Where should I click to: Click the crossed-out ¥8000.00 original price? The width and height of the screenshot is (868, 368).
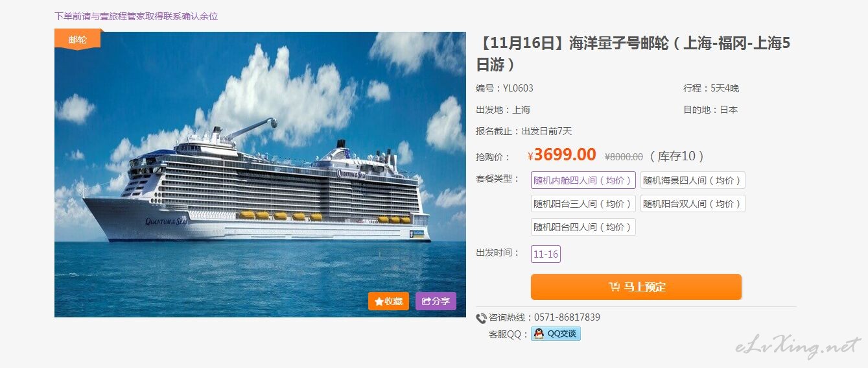pyautogui.click(x=624, y=156)
